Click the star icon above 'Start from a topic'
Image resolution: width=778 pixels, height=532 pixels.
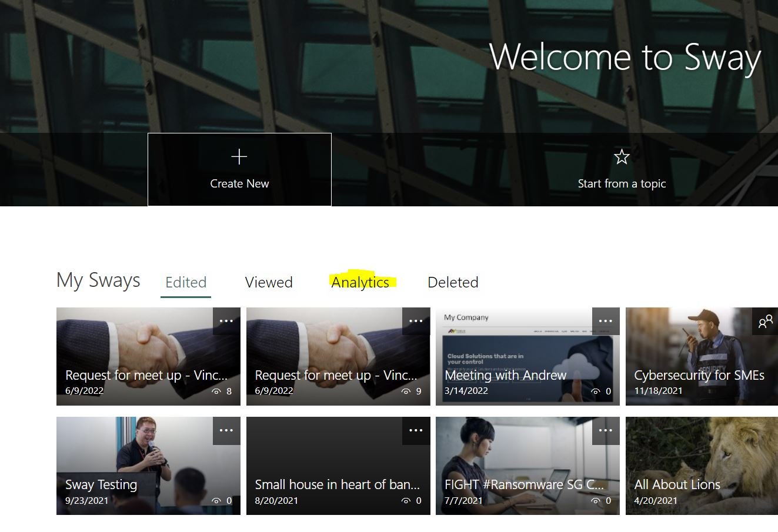point(622,157)
